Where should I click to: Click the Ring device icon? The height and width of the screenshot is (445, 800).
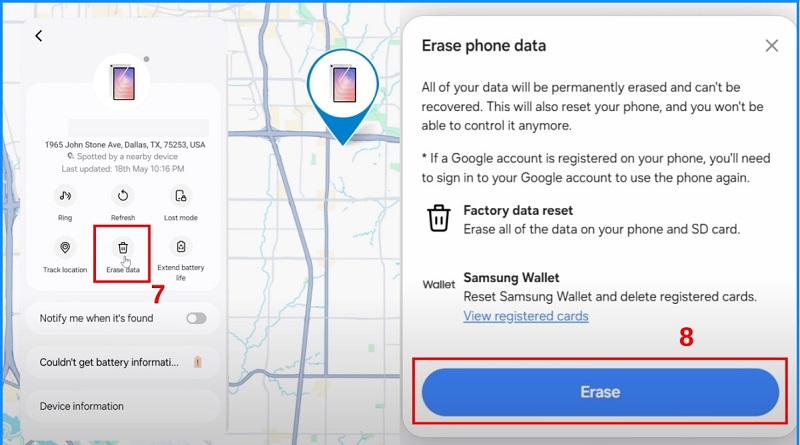point(65,195)
